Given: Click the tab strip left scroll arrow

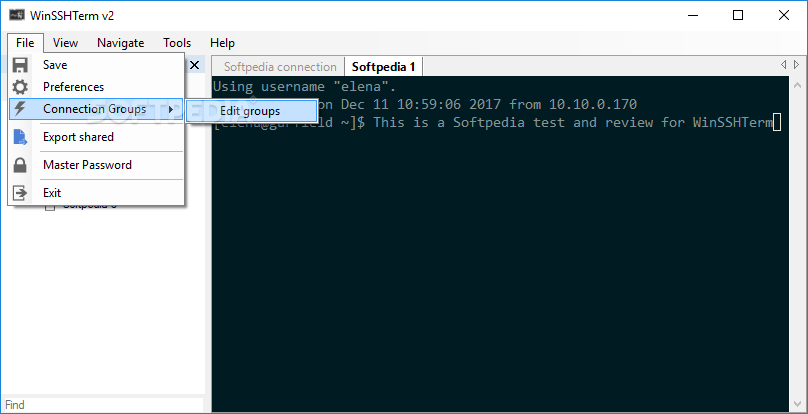Looking at the screenshot, I should [x=783, y=64].
